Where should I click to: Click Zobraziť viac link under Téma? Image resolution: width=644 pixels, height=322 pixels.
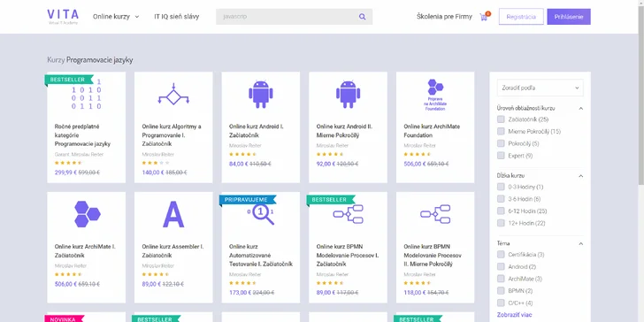(x=515, y=315)
